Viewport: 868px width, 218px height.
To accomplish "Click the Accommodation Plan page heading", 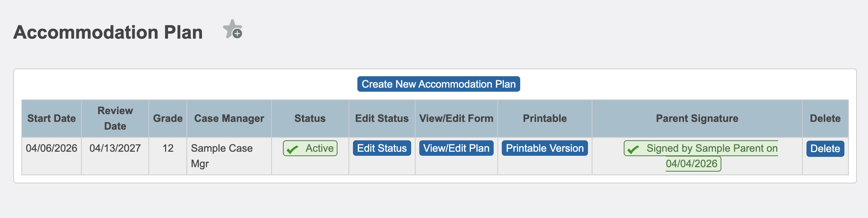I will 108,32.
